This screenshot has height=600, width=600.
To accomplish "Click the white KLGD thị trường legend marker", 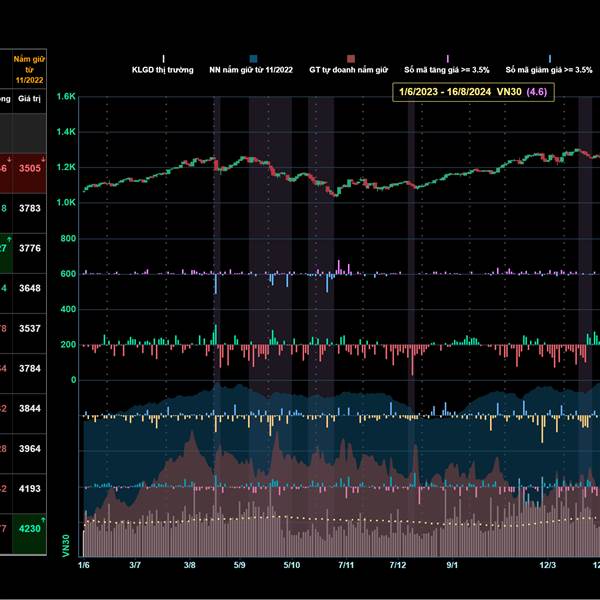I will click(163, 59).
